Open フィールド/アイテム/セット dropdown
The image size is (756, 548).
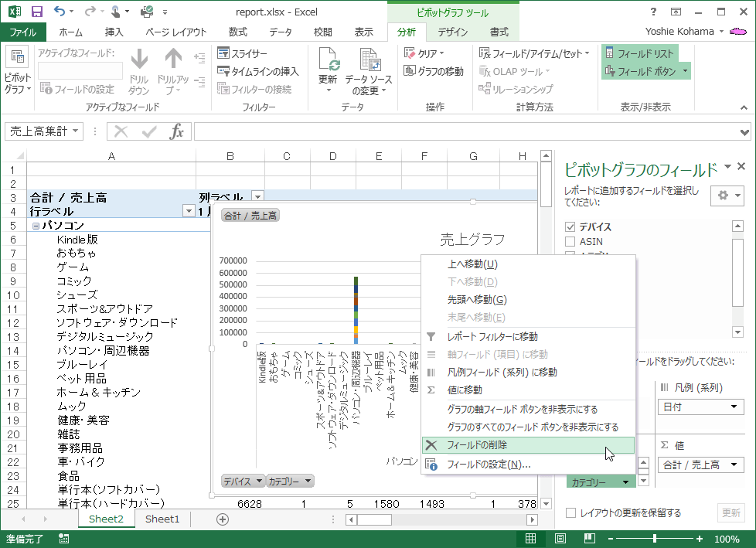coord(534,53)
